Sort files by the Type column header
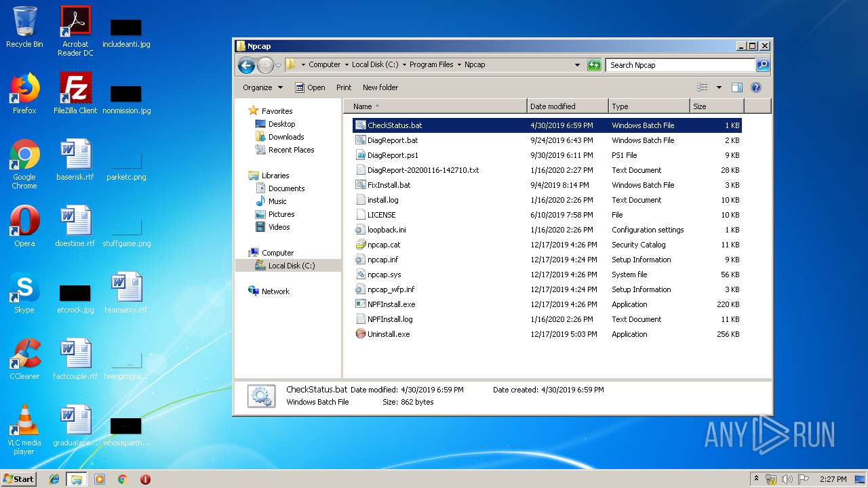The width and height of the screenshot is (868, 488). point(649,106)
